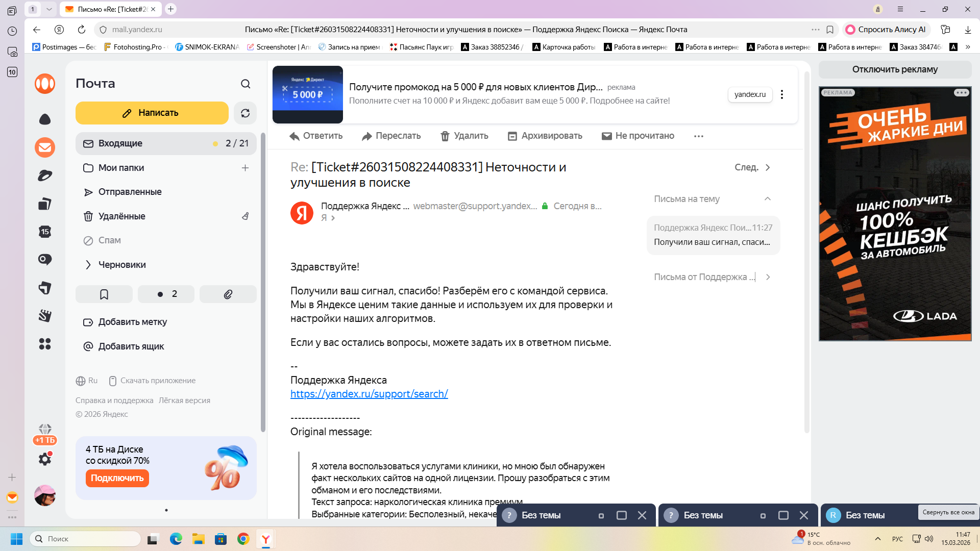
Task: Click the mail search magnifier icon
Action: 246,84
